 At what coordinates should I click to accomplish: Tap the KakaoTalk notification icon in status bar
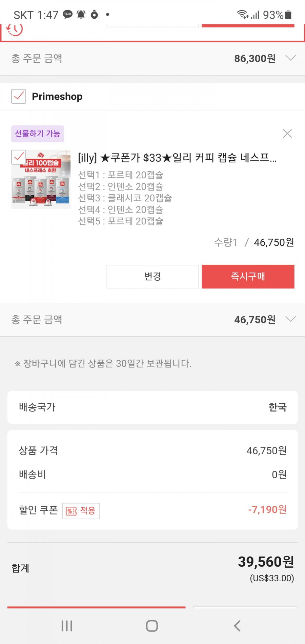tap(68, 14)
